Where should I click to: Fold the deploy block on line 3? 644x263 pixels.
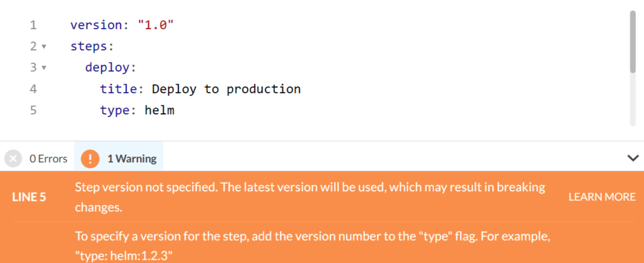click(x=44, y=68)
